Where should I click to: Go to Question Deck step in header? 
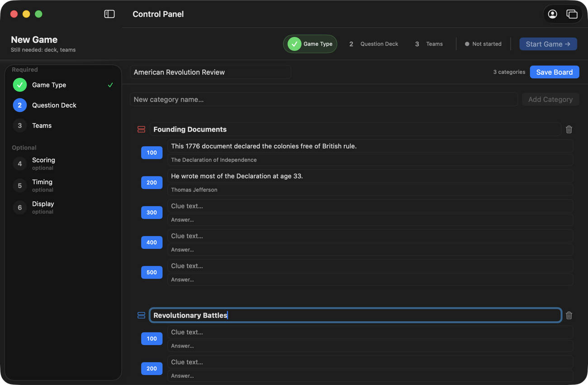374,44
